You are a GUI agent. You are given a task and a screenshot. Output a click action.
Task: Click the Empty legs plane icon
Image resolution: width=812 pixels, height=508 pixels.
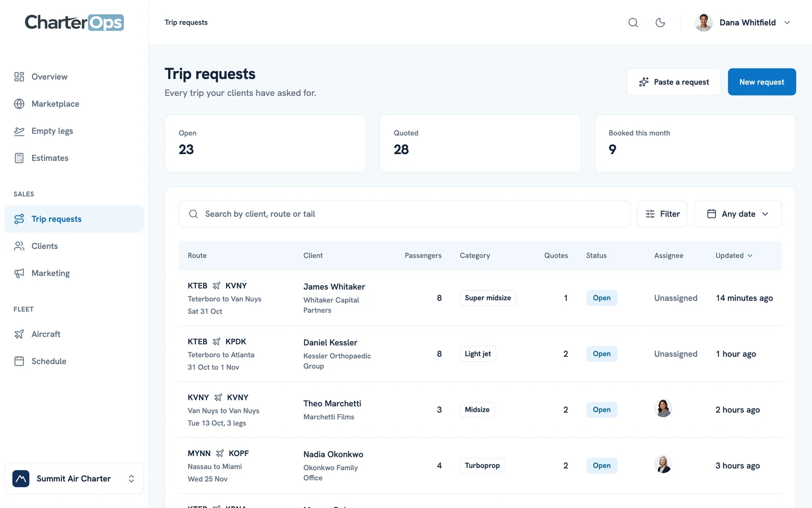point(19,131)
